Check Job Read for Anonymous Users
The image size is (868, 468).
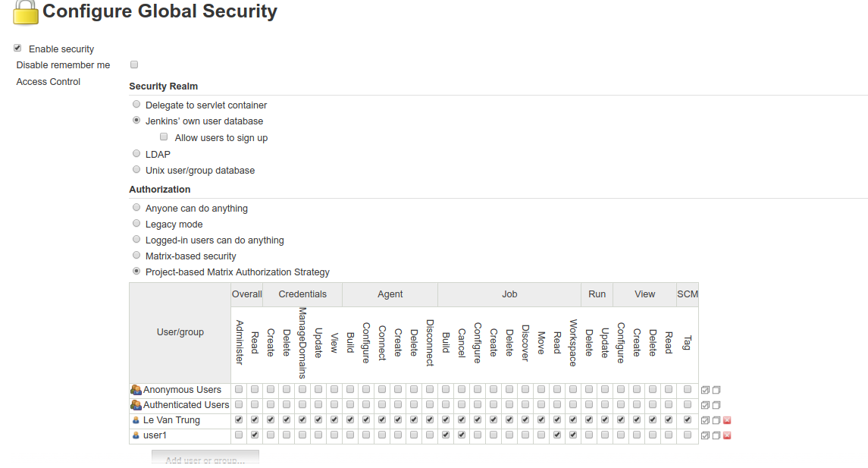pyautogui.click(x=557, y=389)
